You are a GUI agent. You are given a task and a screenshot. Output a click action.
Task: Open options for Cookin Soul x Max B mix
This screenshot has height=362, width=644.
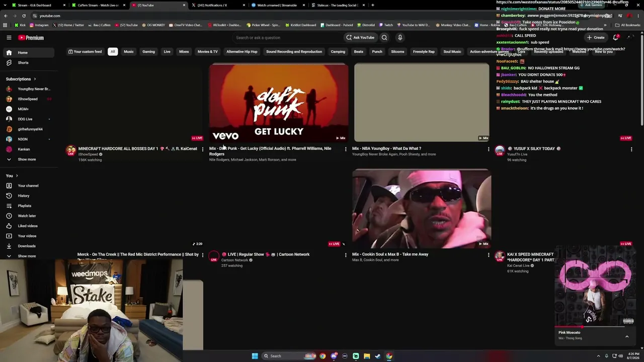(x=489, y=255)
